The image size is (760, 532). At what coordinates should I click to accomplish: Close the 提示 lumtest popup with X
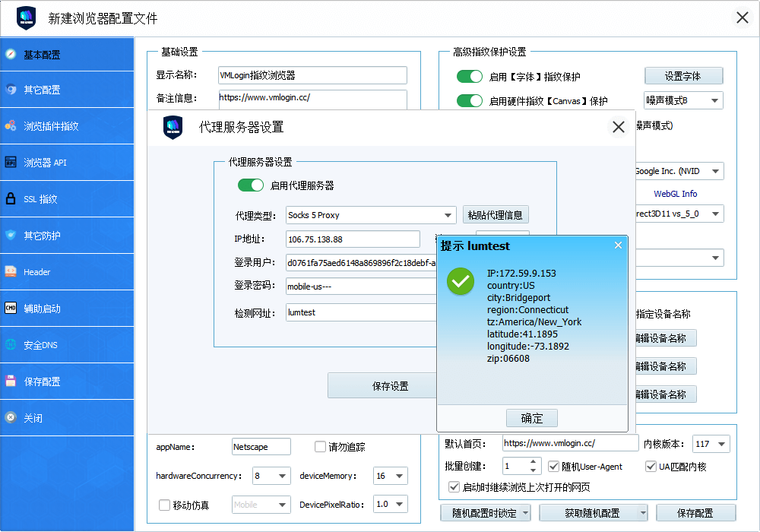point(618,245)
